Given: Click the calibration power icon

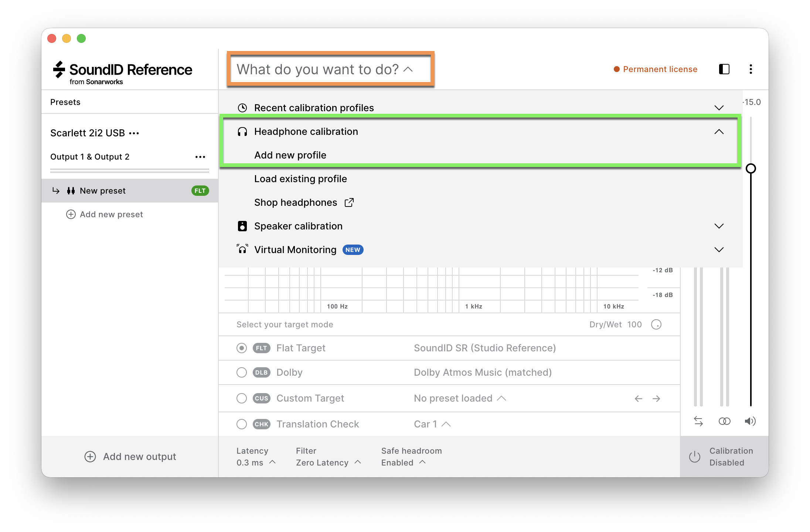Looking at the screenshot, I should [695, 457].
